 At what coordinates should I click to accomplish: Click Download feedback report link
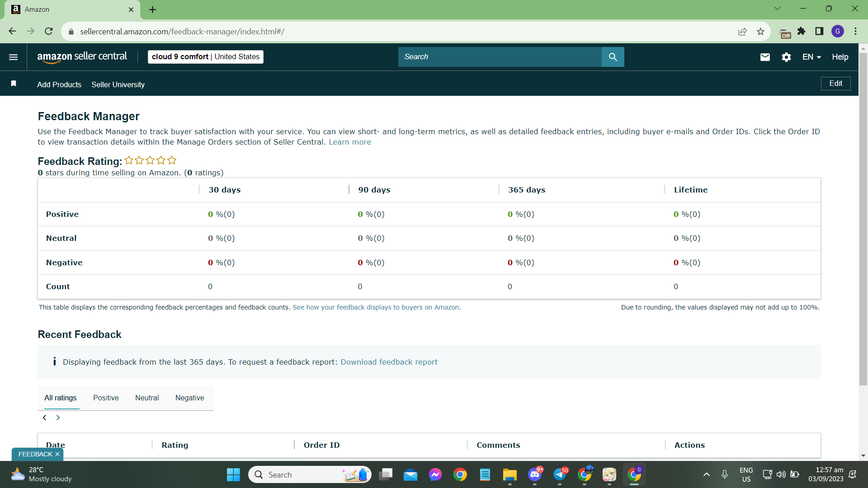click(x=389, y=362)
